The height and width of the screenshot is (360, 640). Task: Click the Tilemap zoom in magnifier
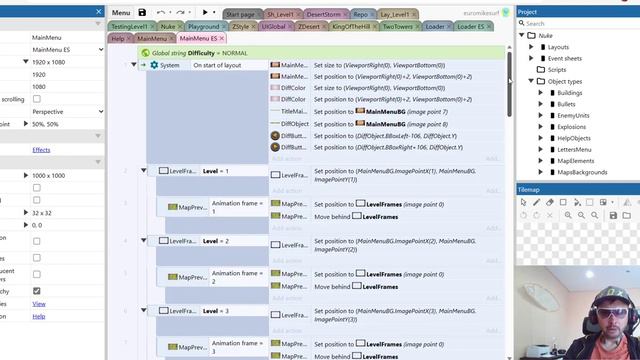[x=568, y=215]
